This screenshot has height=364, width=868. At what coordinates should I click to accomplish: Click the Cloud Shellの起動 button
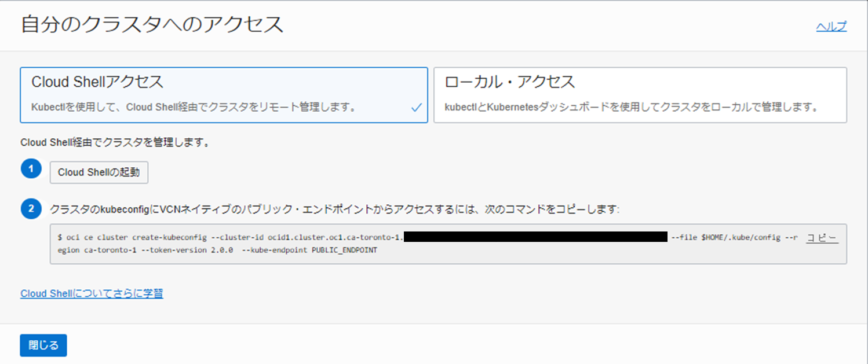[x=99, y=172]
